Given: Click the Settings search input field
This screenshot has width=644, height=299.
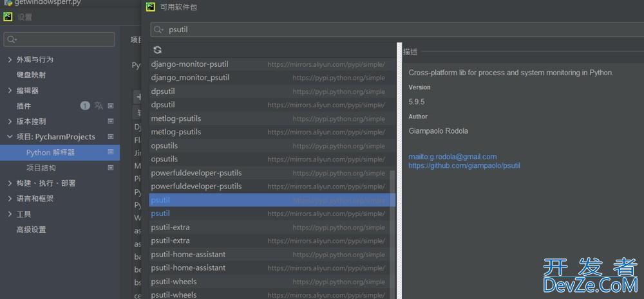Looking at the screenshot, I should point(59,39).
